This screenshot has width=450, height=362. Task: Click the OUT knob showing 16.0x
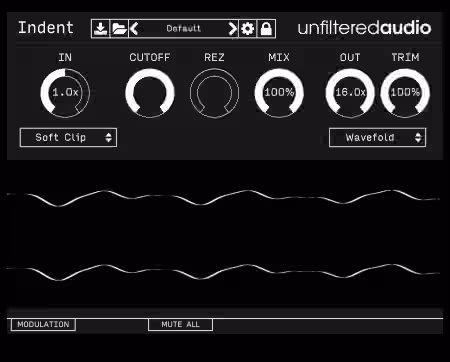(x=350, y=93)
